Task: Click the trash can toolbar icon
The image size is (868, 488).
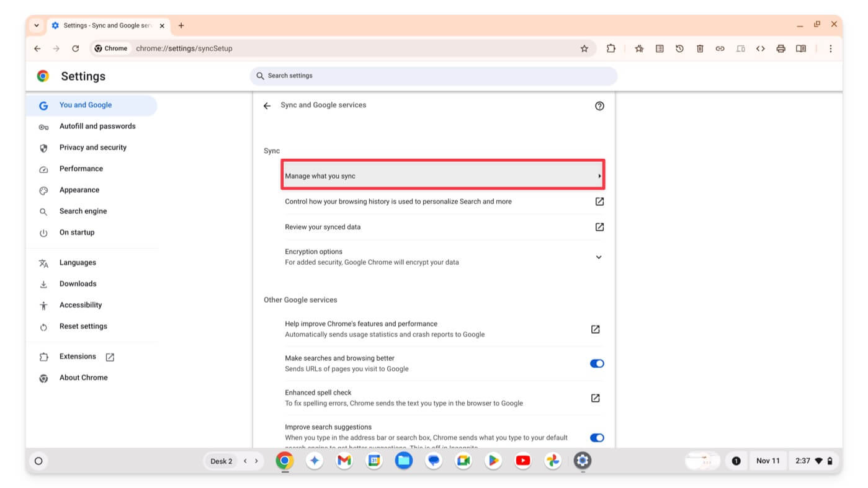Action: (700, 48)
